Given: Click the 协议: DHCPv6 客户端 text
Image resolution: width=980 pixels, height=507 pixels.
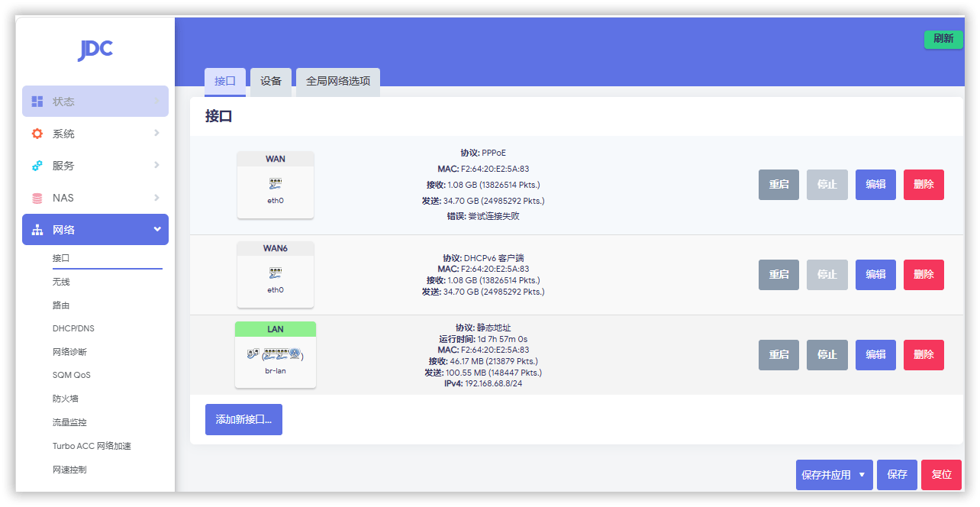Looking at the screenshot, I should click(x=483, y=258).
